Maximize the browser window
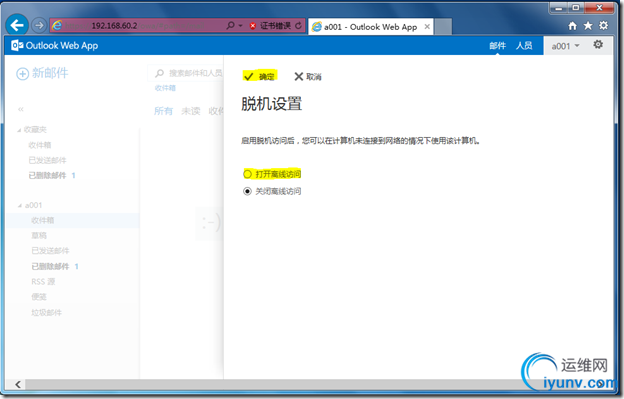 tap(575, 8)
